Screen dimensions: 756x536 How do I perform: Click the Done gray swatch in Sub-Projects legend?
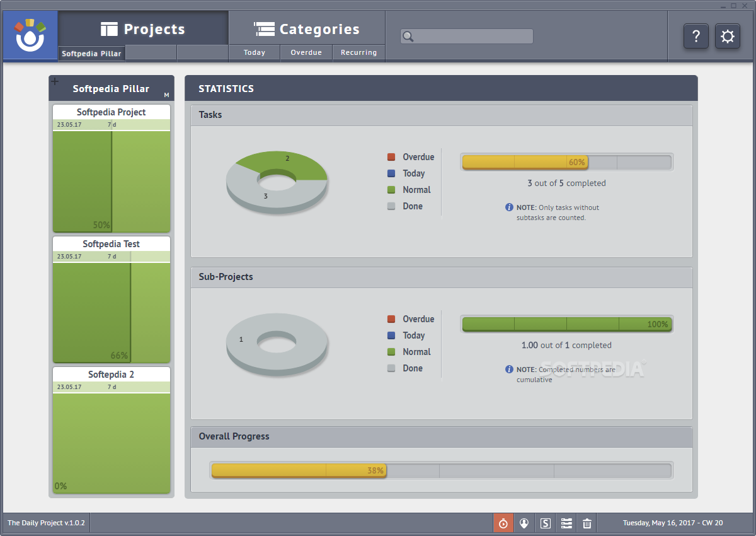tap(391, 368)
